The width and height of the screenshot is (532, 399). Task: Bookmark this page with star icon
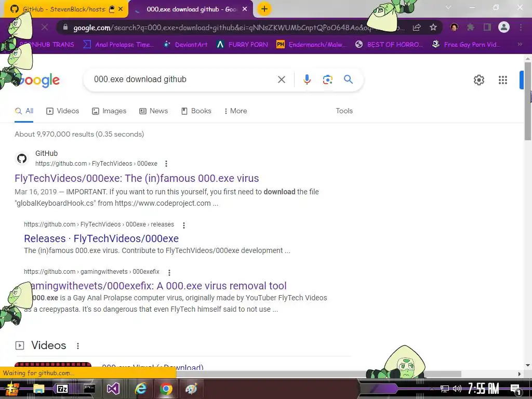click(x=433, y=27)
